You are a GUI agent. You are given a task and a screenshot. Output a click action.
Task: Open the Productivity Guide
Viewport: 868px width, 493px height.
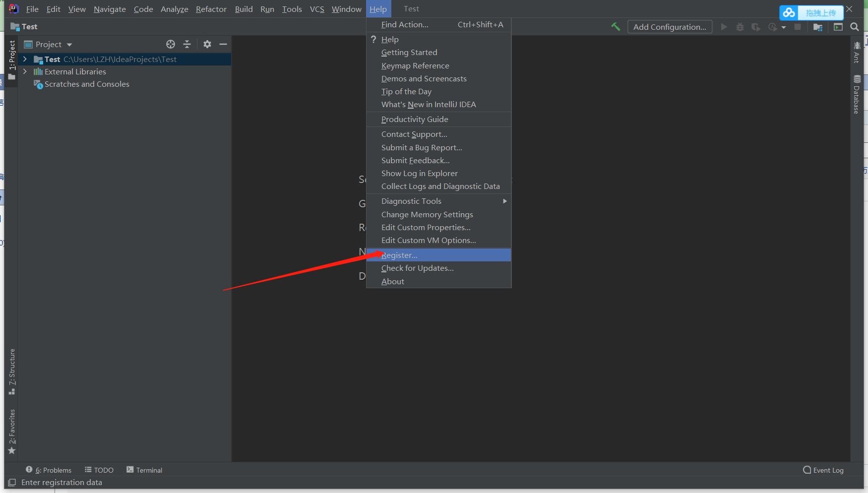pyautogui.click(x=438, y=119)
